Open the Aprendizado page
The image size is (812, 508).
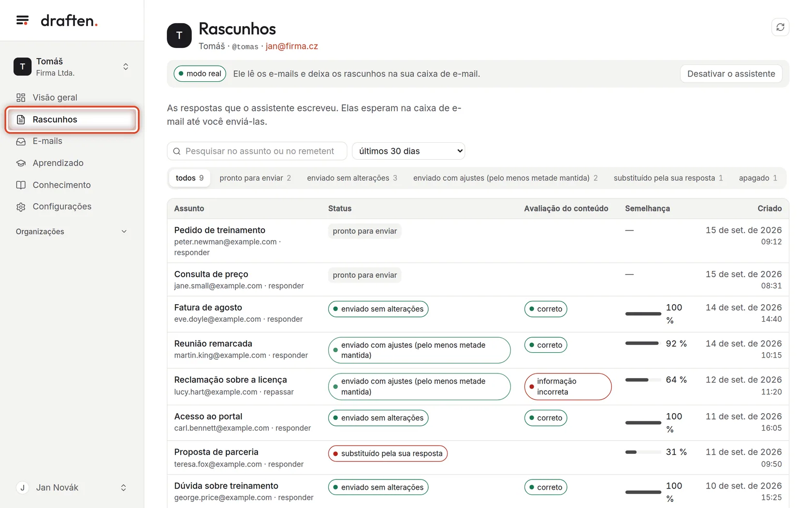(72, 163)
